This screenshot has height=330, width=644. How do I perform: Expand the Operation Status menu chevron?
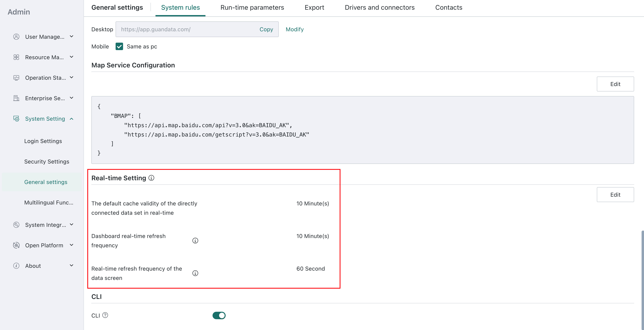click(71, 77)
